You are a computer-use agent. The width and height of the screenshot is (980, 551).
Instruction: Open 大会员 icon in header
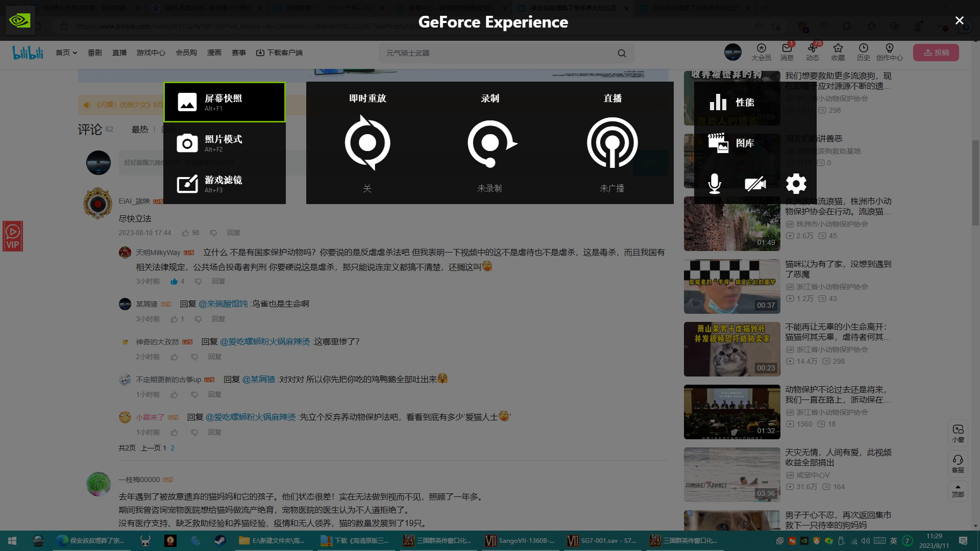coord(761,52)
